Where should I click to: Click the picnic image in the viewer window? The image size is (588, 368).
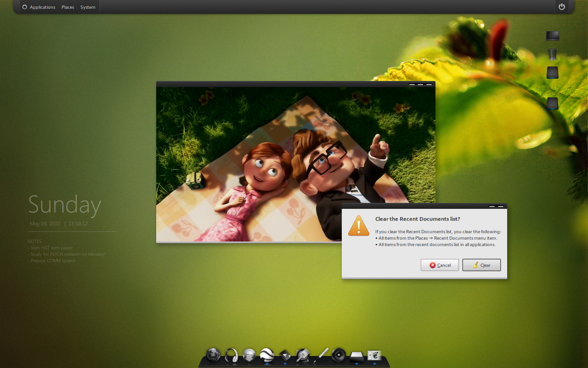click(295, 164)
